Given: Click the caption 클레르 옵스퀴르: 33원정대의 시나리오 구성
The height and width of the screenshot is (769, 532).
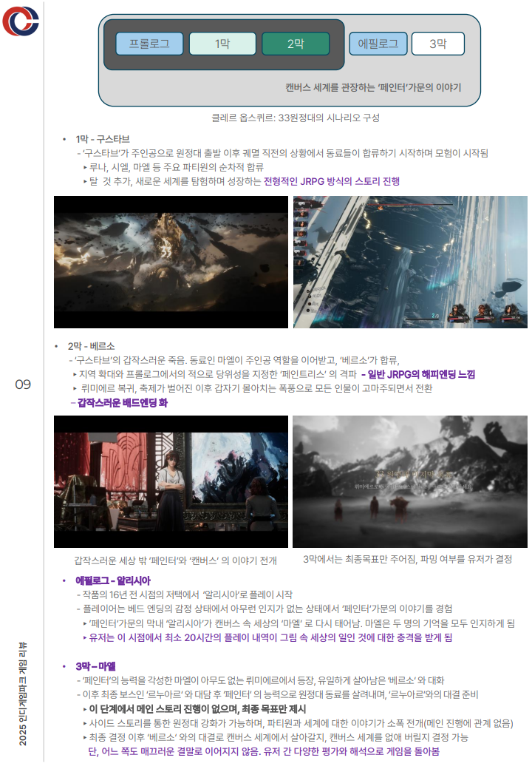Looking at the screenshot, I should pyautogui.click(x=296, y=118).
